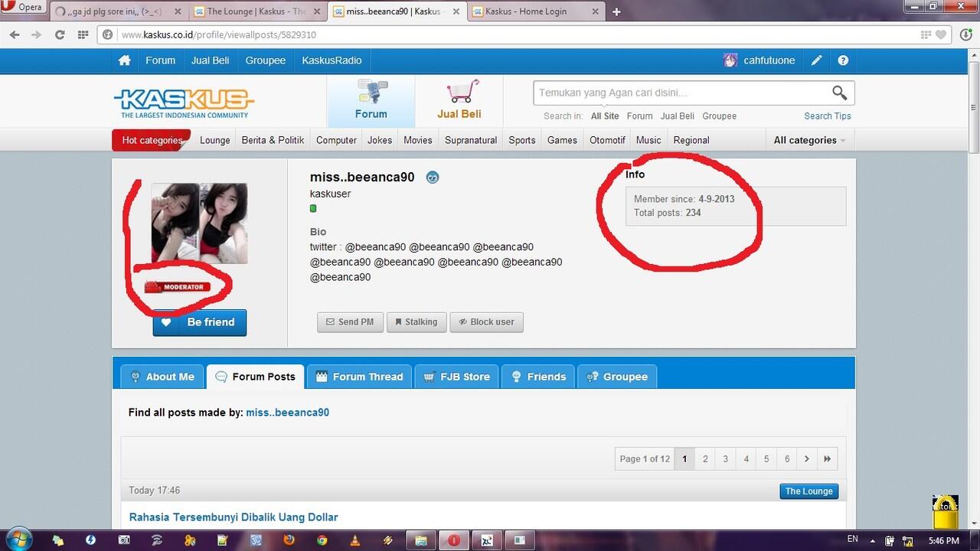Go to page 2 in pagination
The image size is (980, 551).
(x=705, y=459)
